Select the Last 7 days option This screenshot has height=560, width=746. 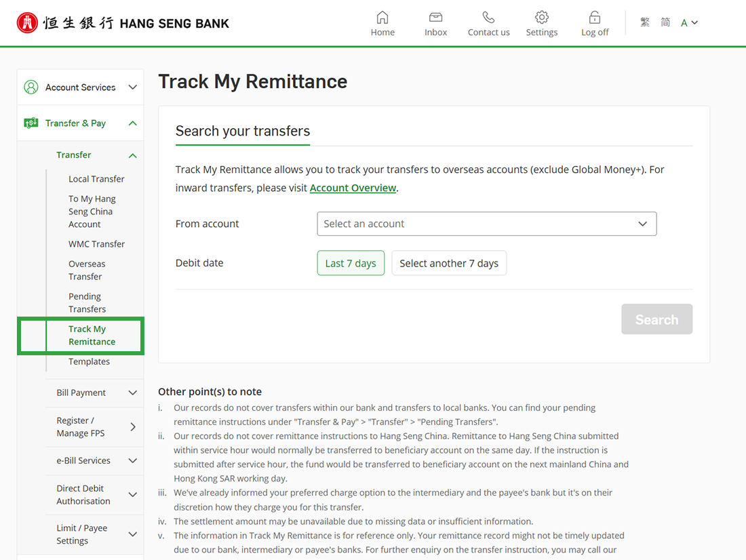click(351, 263)
